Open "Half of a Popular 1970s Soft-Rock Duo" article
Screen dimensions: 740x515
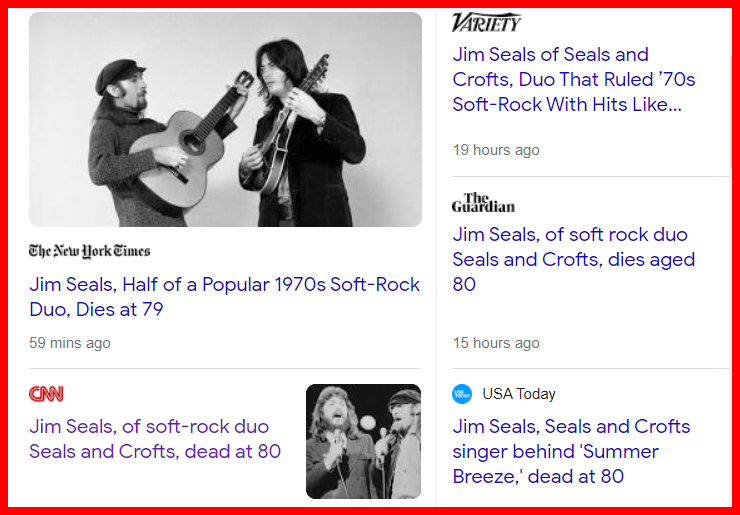pyautogui.click(x=224, y=297)
